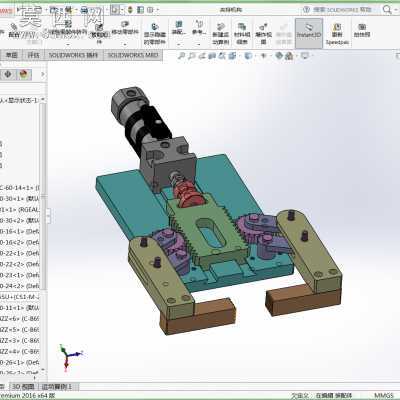Click the edit appearance icon

[x=279, y=56]
